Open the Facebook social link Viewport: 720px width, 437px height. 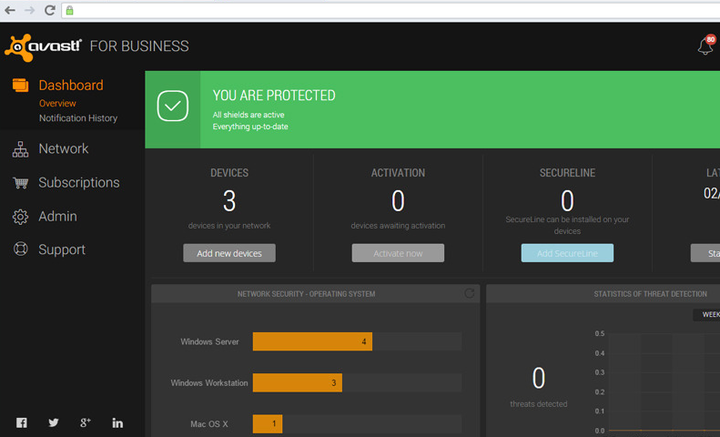22,423
